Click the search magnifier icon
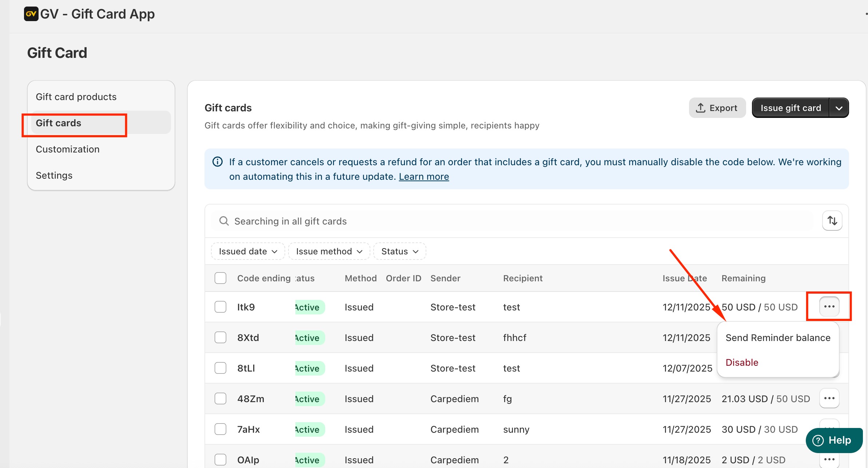Screen dimensions: 868x468 224,221
